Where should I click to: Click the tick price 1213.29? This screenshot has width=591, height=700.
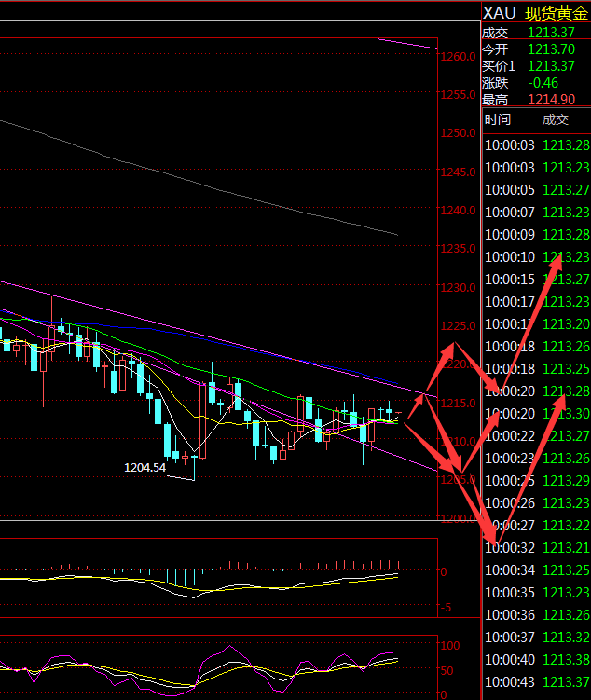click(566, 481)
